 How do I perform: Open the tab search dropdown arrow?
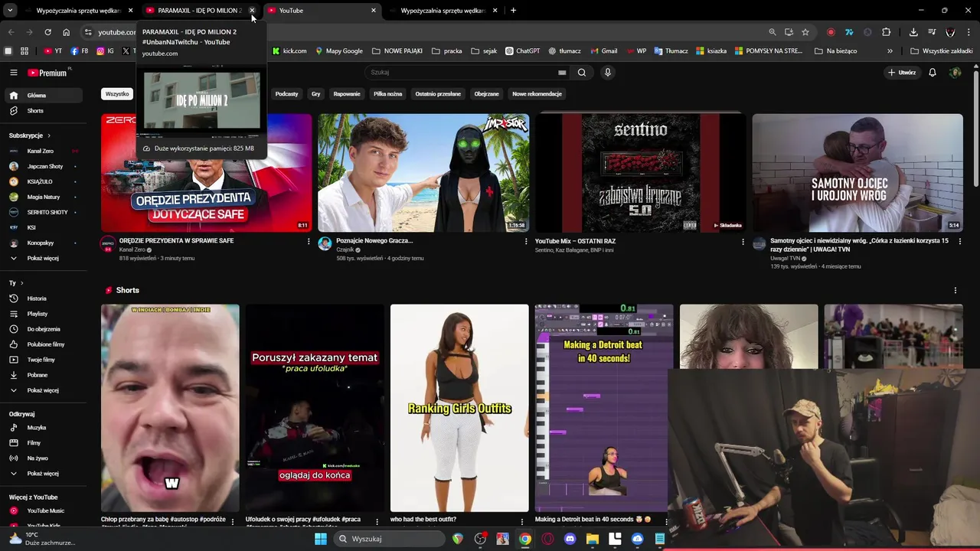click(10, 11)
